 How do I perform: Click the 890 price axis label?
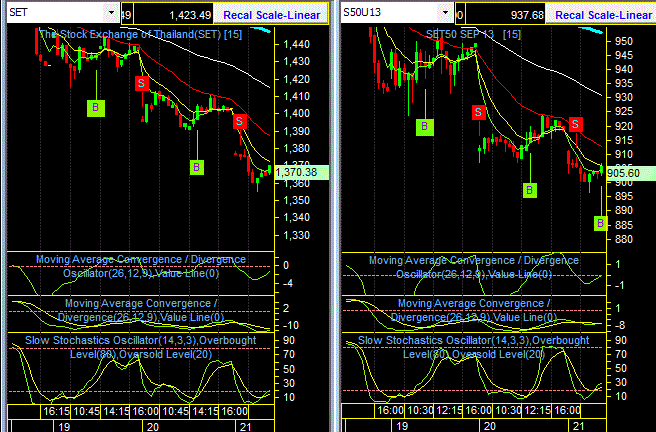coord(623,210)
